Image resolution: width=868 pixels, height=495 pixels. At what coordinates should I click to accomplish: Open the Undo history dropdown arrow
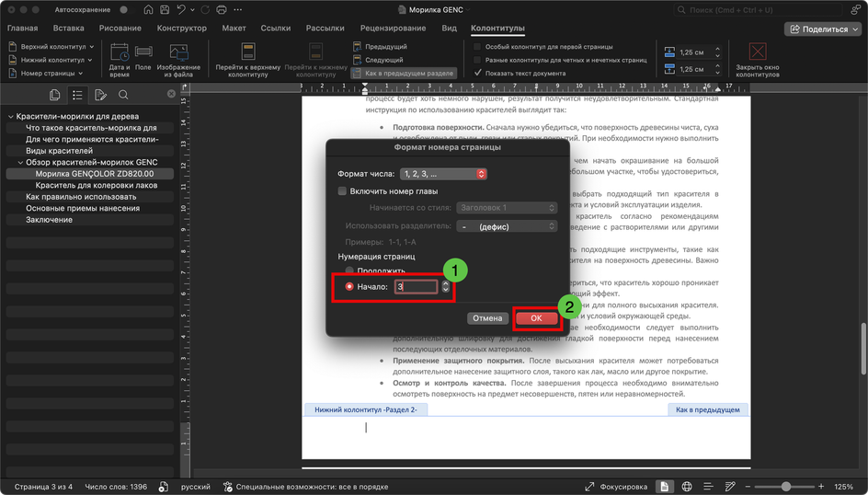click(192, 9)
